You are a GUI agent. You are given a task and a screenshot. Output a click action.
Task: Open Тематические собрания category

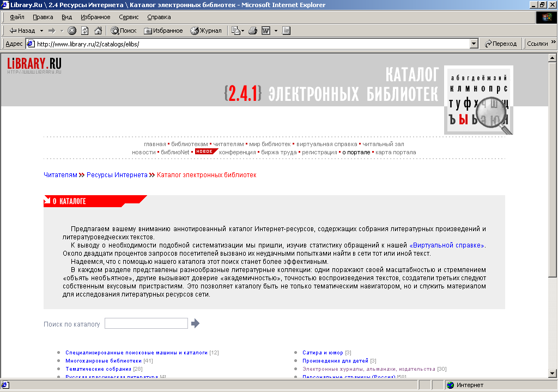tap(98, 369)
